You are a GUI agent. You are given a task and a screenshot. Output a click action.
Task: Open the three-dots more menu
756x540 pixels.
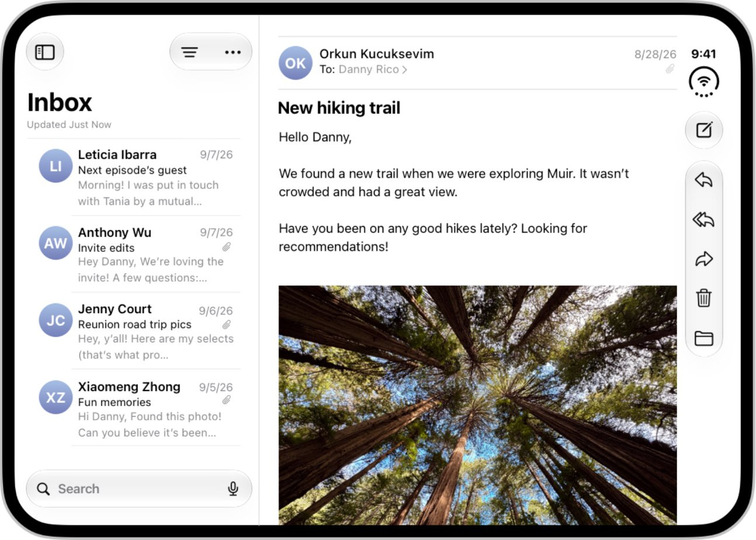point(233,53)
